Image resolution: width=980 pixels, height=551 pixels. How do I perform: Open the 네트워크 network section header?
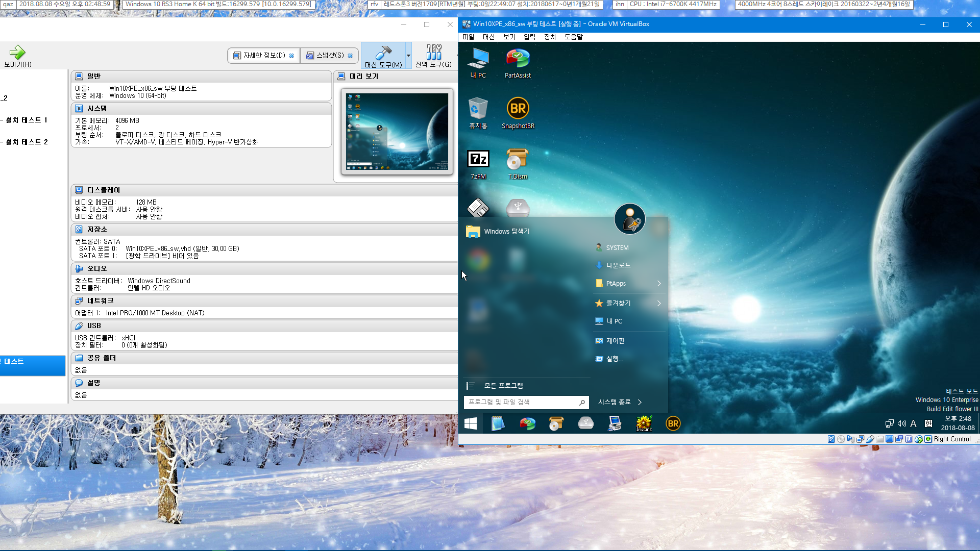coord(264,301)
